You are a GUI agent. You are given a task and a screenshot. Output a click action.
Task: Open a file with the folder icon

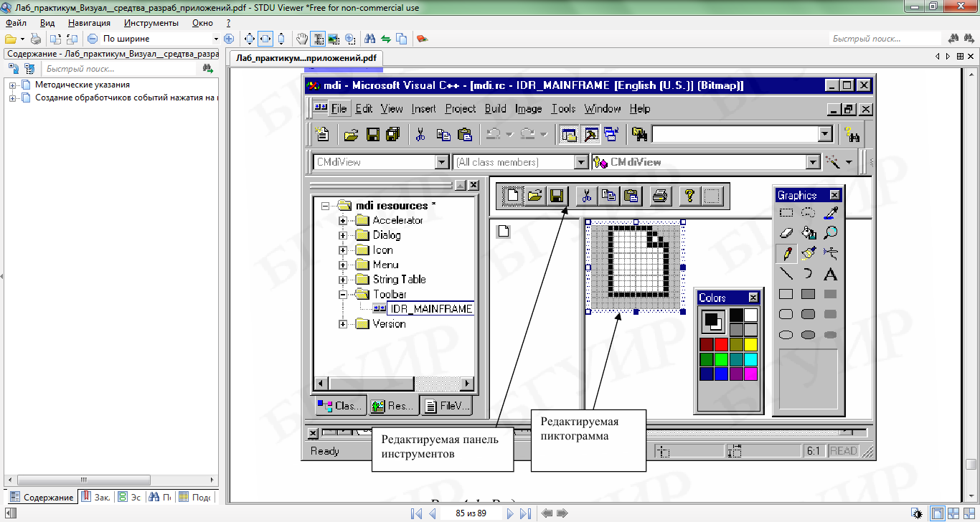click(x=11, y=39)
